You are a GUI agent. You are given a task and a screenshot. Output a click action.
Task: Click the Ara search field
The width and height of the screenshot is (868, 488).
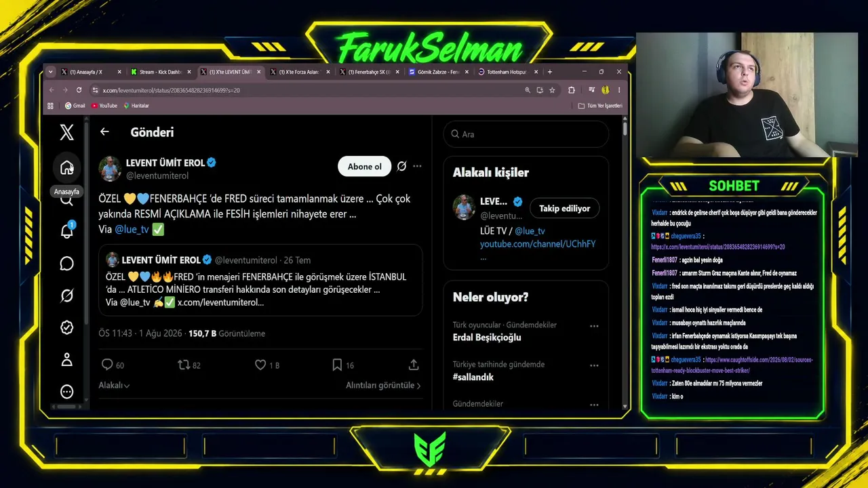click(x=526, y=134)
